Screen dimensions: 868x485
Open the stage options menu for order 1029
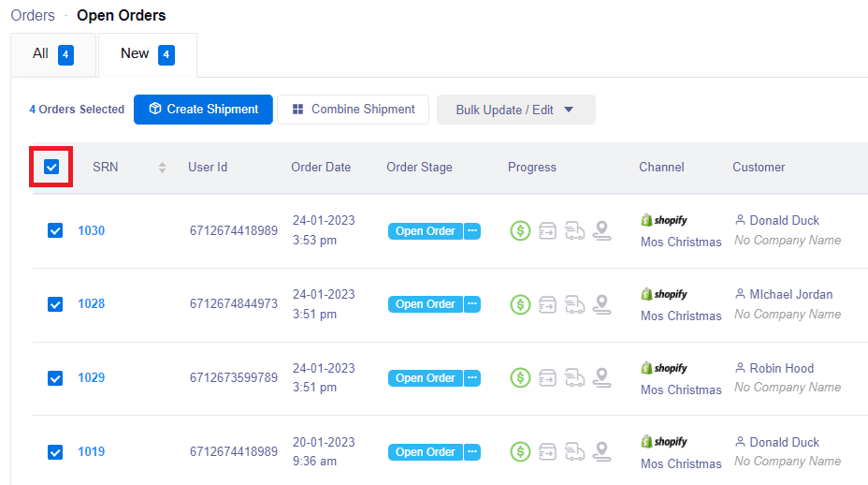tap(472, 377)
